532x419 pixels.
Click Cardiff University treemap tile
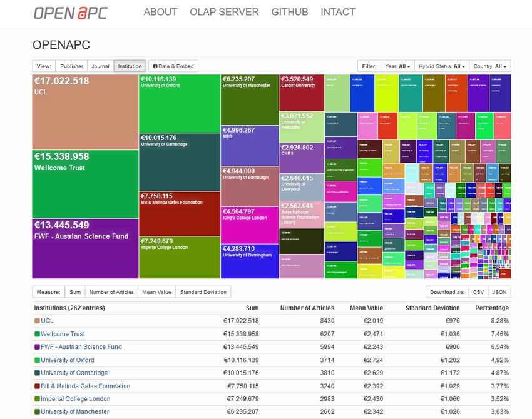[302, 93]
